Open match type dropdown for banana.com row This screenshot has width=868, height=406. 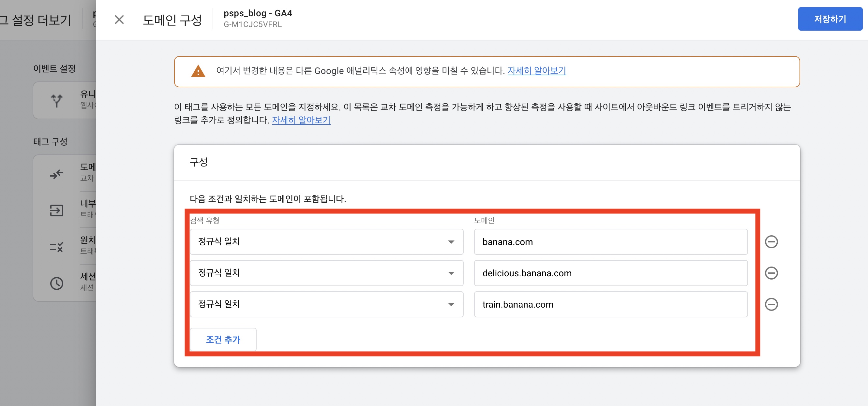point(326,242)
